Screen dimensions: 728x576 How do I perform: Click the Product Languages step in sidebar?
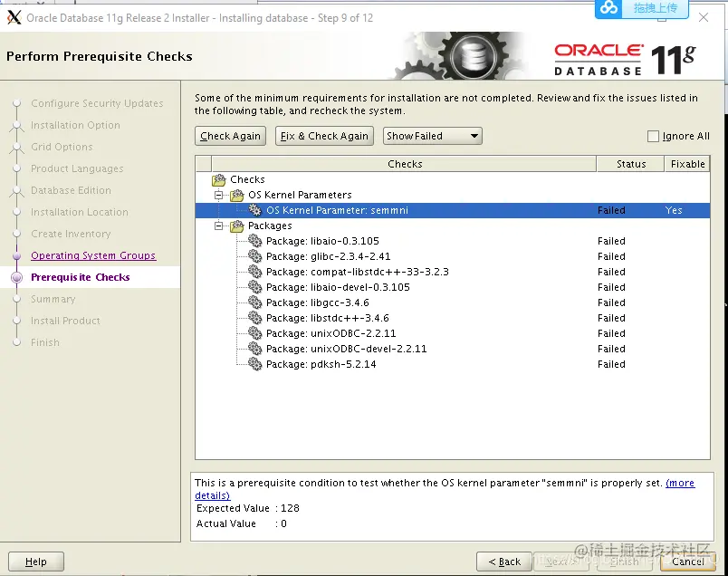click(x=77, y=168)
